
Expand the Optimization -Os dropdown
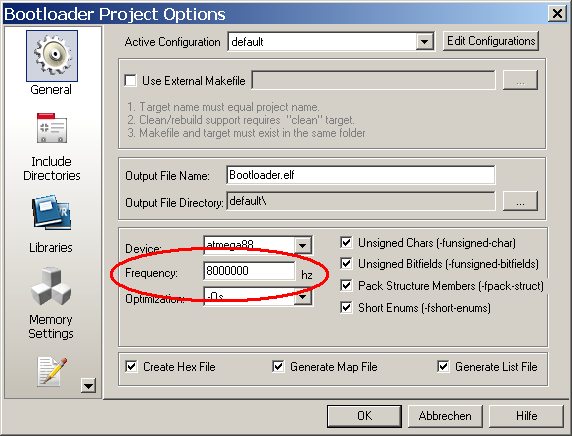(x=303, y=297)
